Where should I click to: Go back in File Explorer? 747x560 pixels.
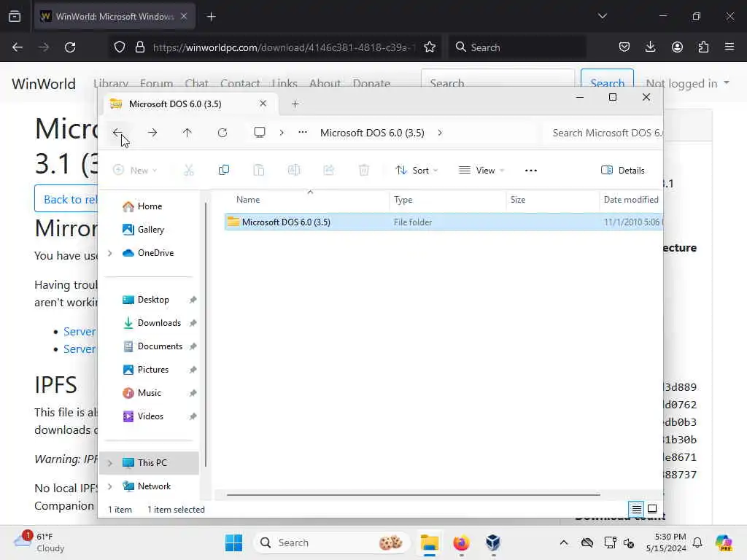(x=117, y=133)
